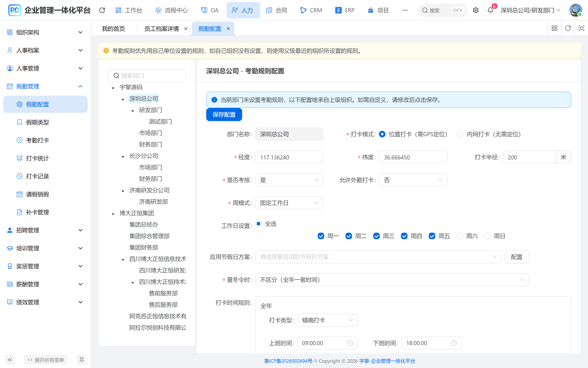This screenshot has width=588, height=368.
Task: Click the 配置 button for holiday scheme
Action: (517, 257)
